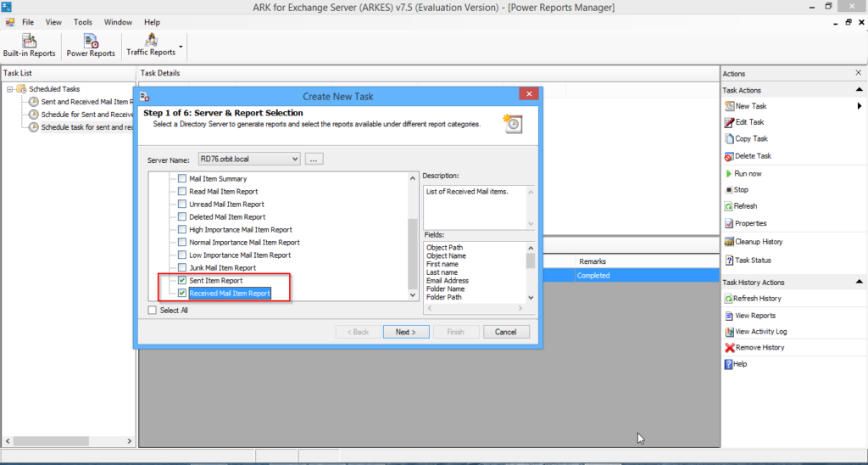
Task: Click application icon in title bar
Action: pos(6,7)
